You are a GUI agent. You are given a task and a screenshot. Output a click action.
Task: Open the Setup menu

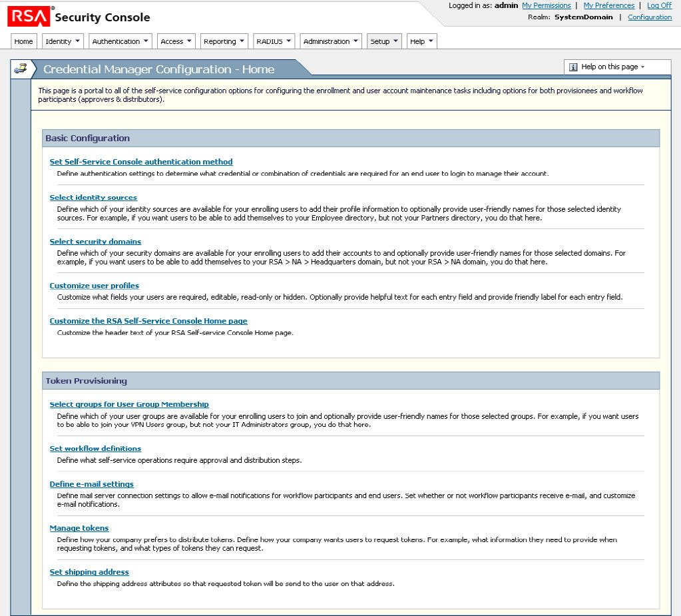point(384,41)
